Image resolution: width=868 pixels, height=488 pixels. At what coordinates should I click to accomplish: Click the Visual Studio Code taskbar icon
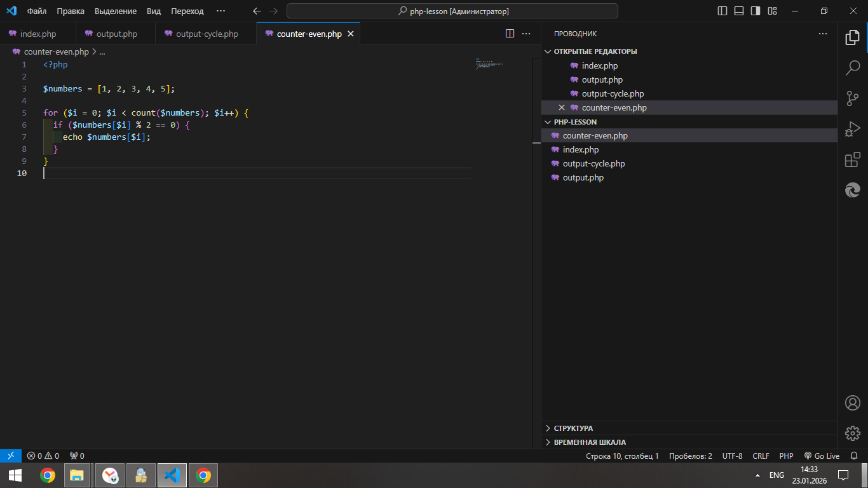[172, 475]
